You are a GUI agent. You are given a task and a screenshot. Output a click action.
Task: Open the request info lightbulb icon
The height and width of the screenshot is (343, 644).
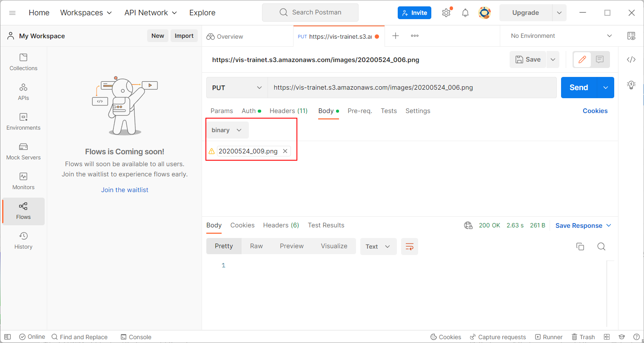631,85
